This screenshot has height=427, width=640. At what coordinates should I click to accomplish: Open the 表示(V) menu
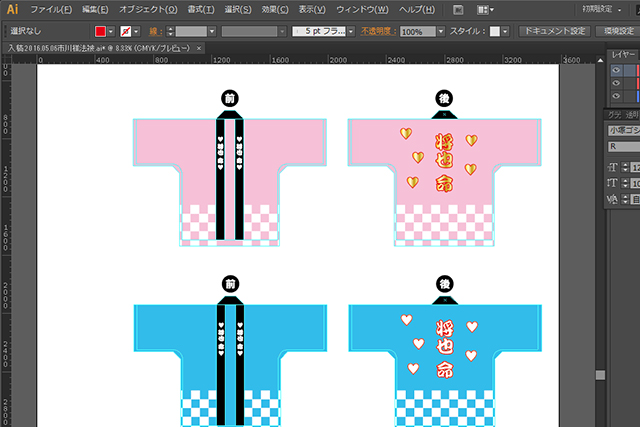pyautogui.click(x=312, y=9)
